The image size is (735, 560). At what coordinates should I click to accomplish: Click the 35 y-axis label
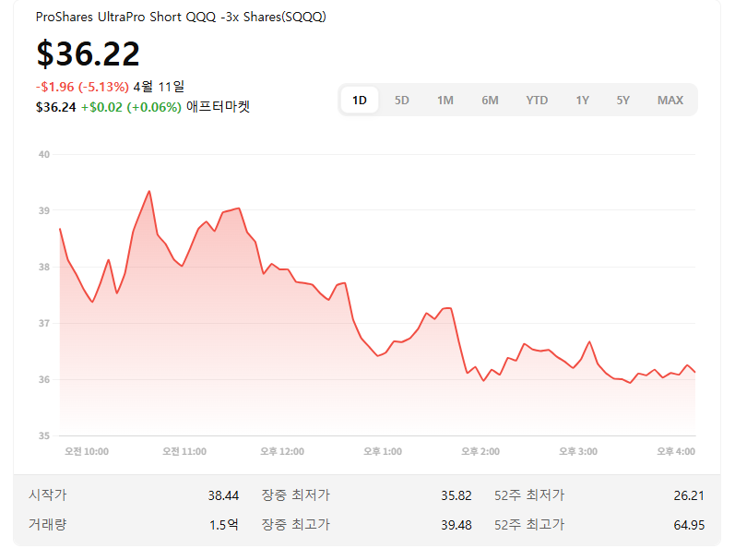pyautogui.click(x=44, y=435)
